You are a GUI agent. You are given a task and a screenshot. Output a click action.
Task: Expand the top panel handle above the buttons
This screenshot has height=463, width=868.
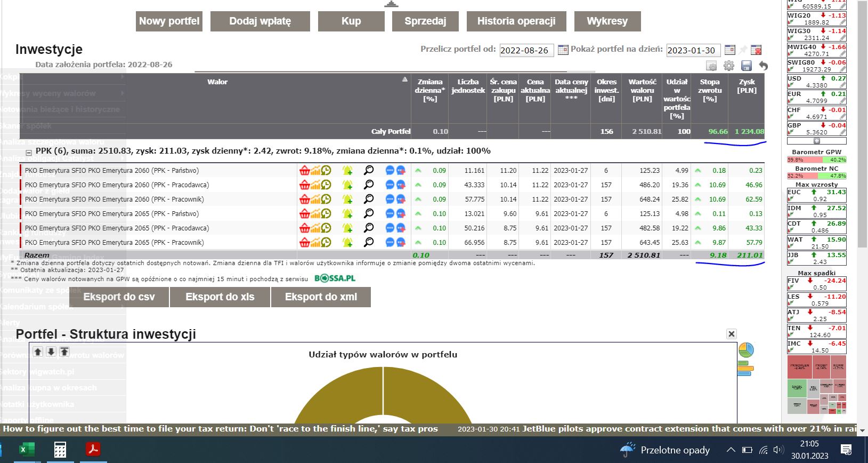[x=392, y=4]
